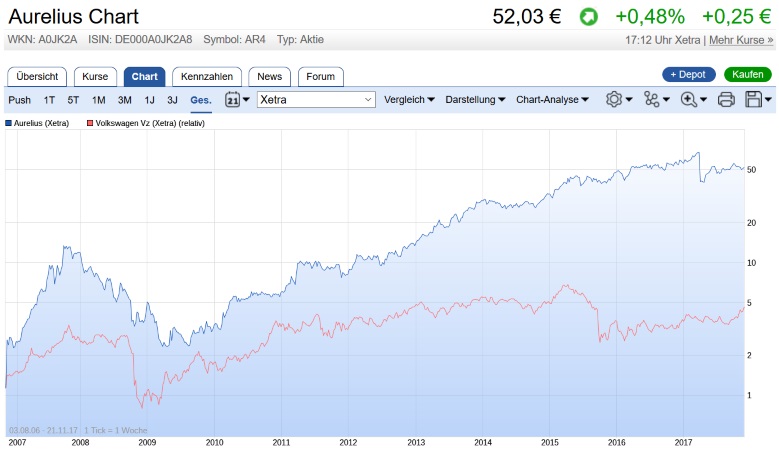The width and height of the screenshot is (779, 452).
Task: Click the red Volkswagen Vz legend swatch
Action: (90, 123)
